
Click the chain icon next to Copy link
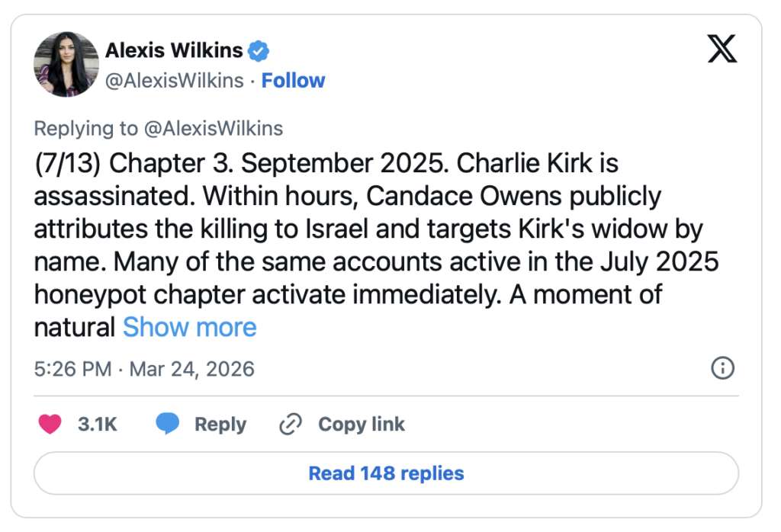point(291,425)
